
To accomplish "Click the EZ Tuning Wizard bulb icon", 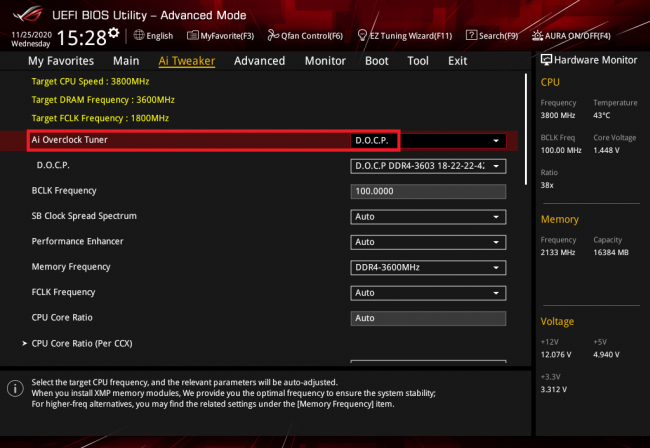I will 362,35.
